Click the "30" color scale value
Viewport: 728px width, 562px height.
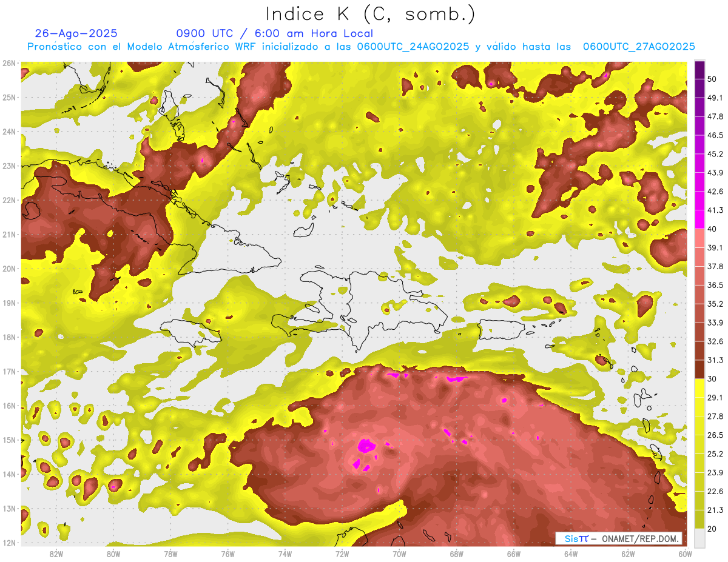coord(712,379)
